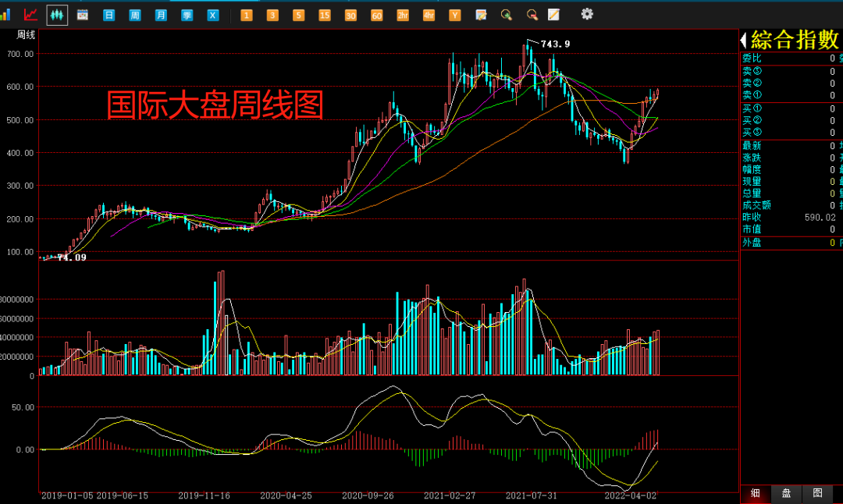This screenshot has width=843, height=504.
Task: Click the 700.00 price axis label
Action: (x=20, y=54)
